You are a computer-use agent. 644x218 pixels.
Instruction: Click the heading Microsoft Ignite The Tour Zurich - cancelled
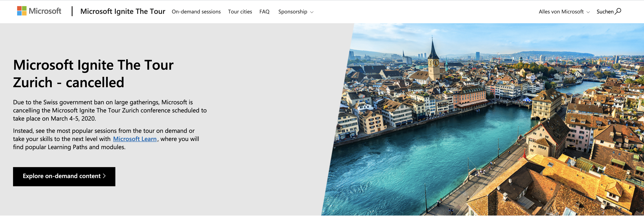(x=93, y=74)
